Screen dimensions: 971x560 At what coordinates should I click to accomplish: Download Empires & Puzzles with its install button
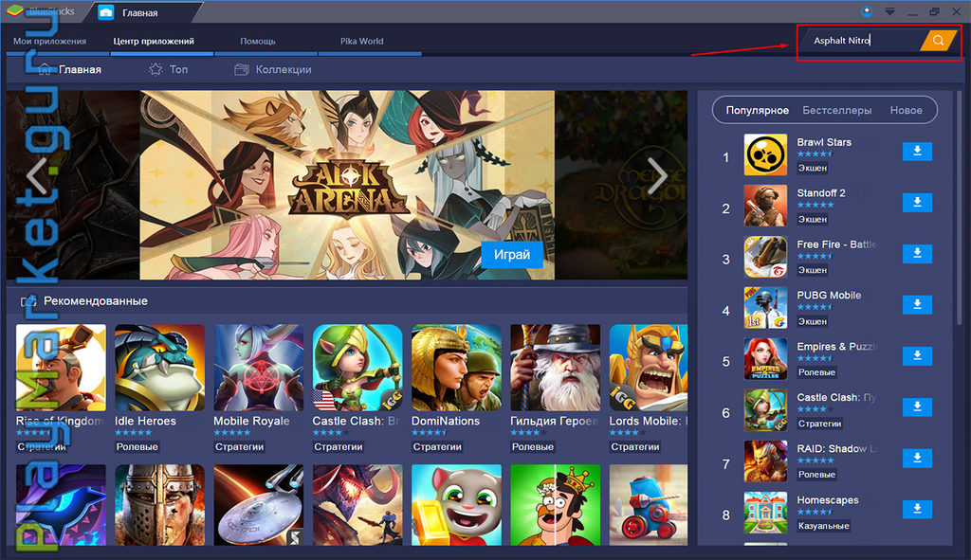coord(917,355)
